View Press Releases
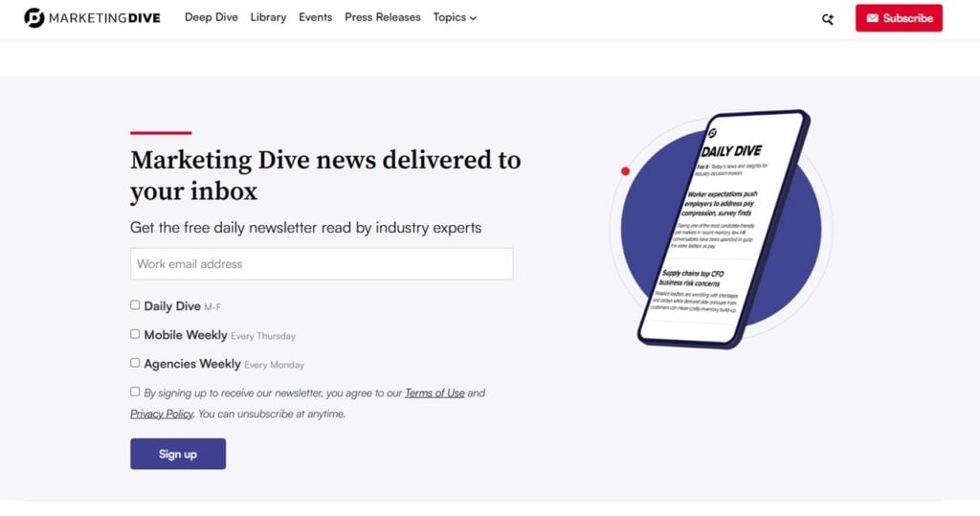 coord(383,17)
